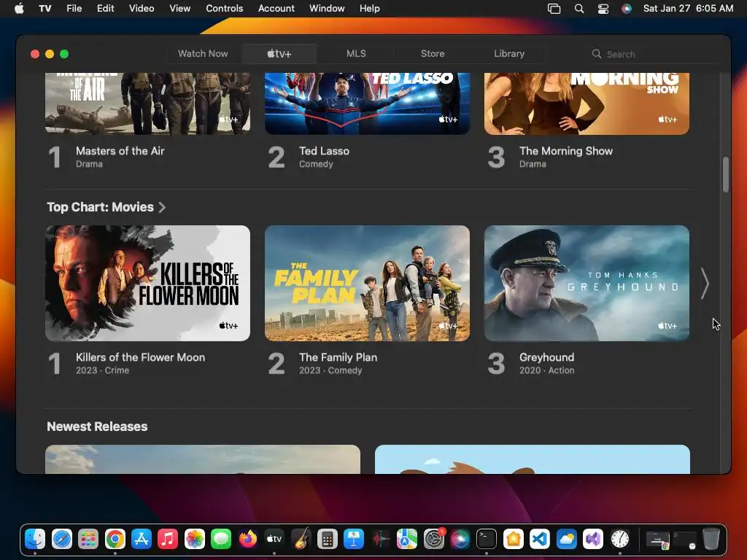Open Messages from the dock
This screenshot has width=747, height=560.
click(x=221, y=539)
